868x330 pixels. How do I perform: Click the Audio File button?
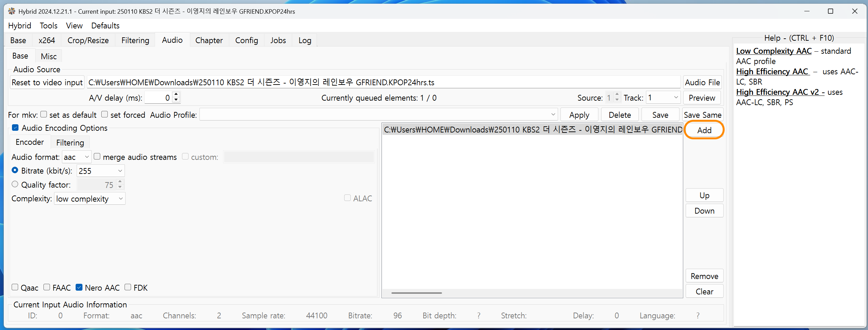(x=702, y=82)
